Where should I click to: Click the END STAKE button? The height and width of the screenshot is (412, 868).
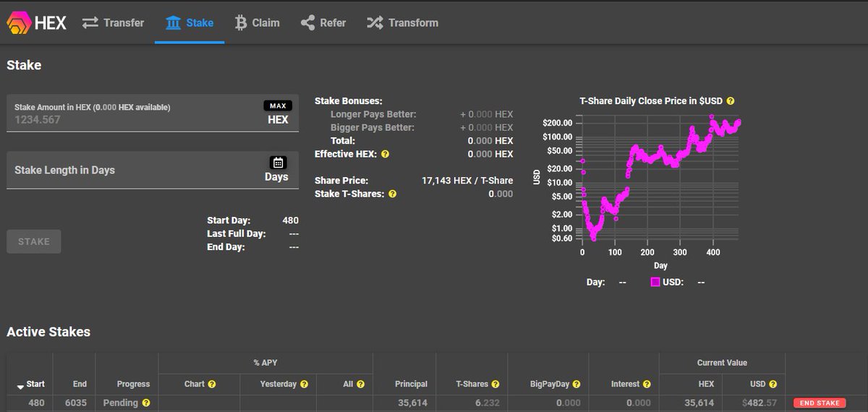[820, 403]
